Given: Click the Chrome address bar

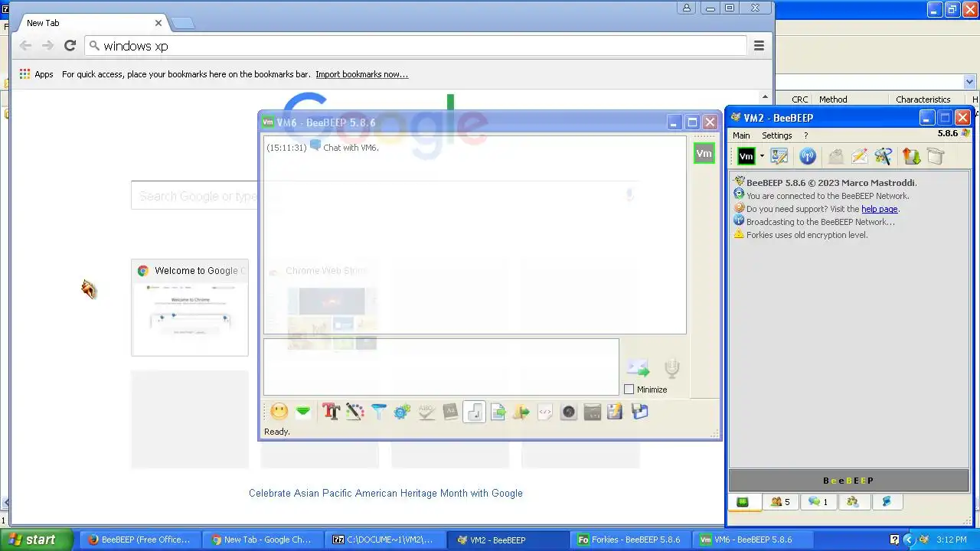Looking at the screenshot, I should (417, 46).
